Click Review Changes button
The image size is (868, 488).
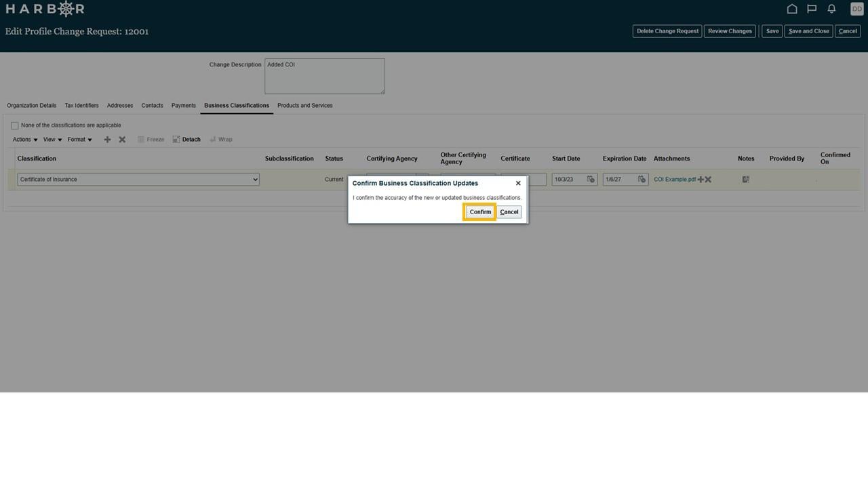730,31
